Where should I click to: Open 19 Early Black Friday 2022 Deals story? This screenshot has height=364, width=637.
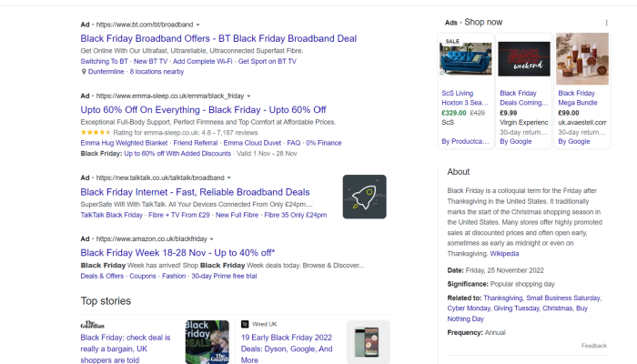287,349
